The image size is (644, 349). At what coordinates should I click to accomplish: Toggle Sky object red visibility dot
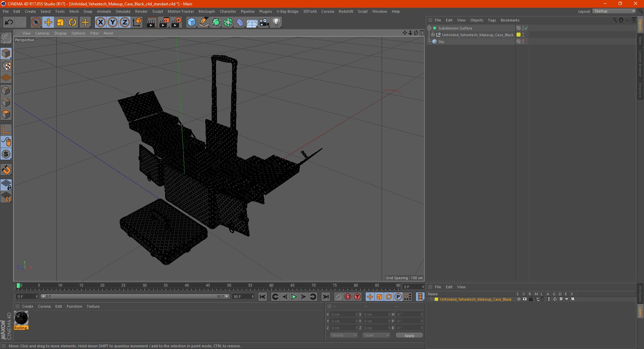[523, 40]
